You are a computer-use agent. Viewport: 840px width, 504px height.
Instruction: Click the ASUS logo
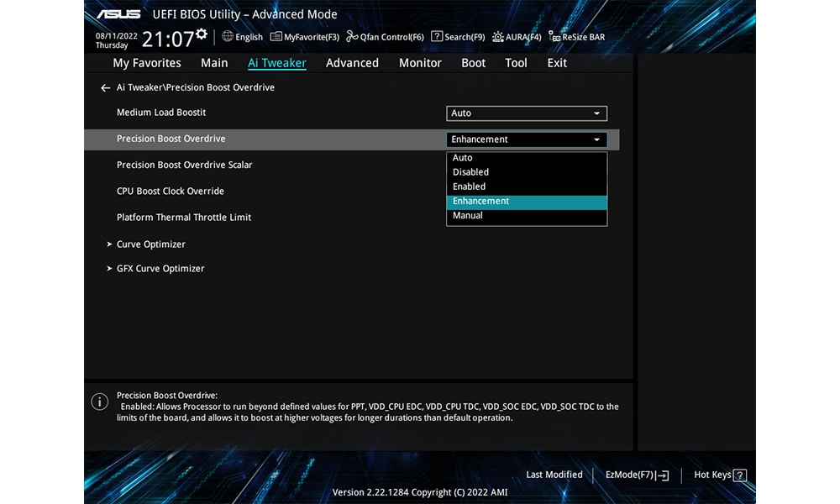point(118,14)
